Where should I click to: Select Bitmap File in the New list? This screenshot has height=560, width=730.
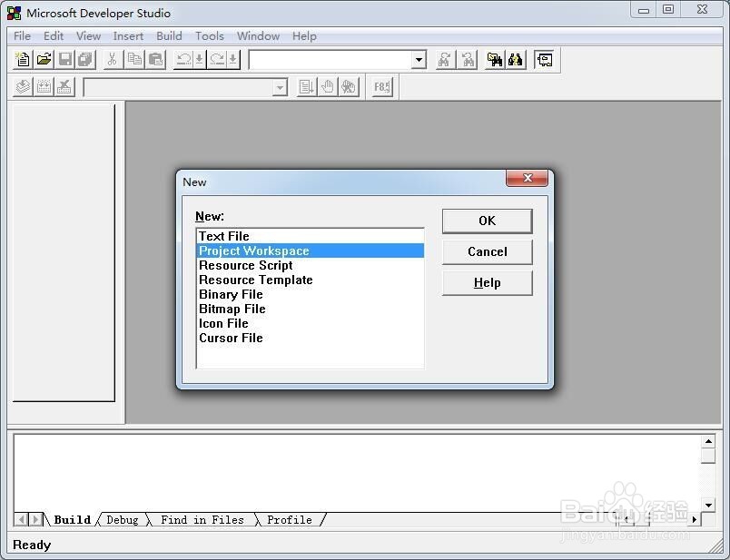(x=311, y=309)
